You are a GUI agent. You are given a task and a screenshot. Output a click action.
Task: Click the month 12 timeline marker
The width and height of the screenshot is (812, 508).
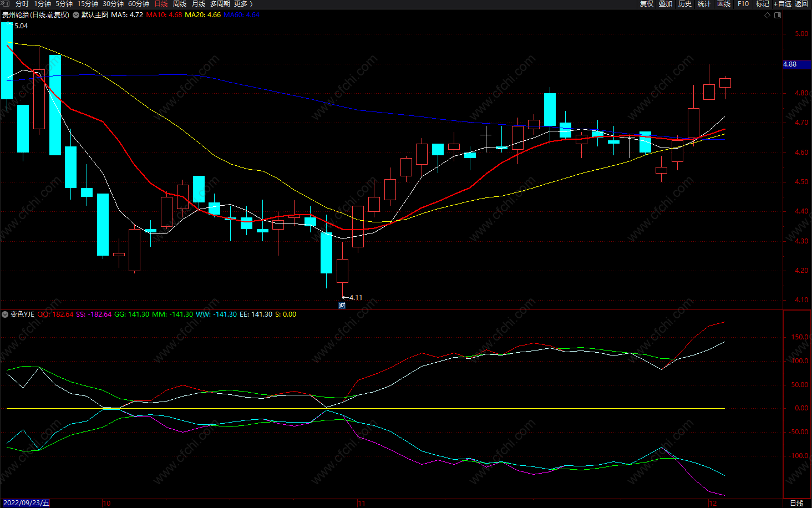713,503
